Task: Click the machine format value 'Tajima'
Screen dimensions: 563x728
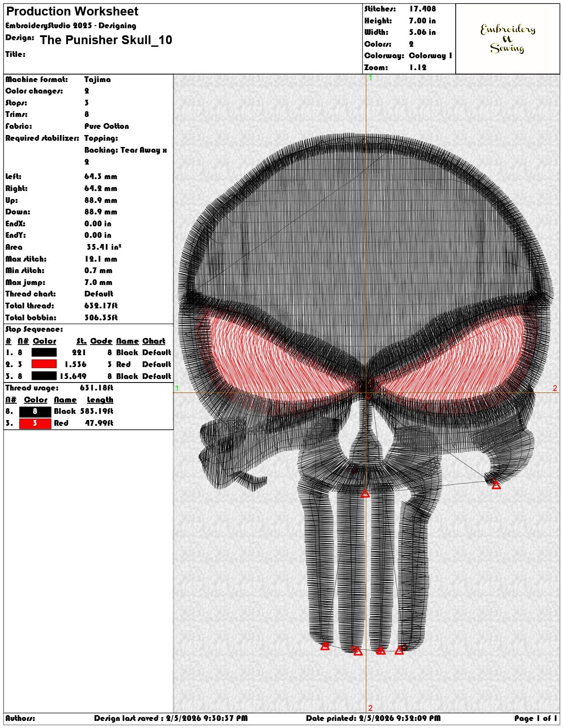Action: click(x=98, y=79)
